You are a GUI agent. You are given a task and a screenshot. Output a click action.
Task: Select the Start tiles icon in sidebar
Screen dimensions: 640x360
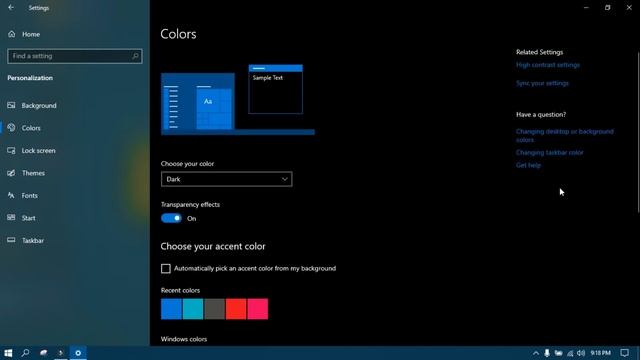(x=11, y=218)
